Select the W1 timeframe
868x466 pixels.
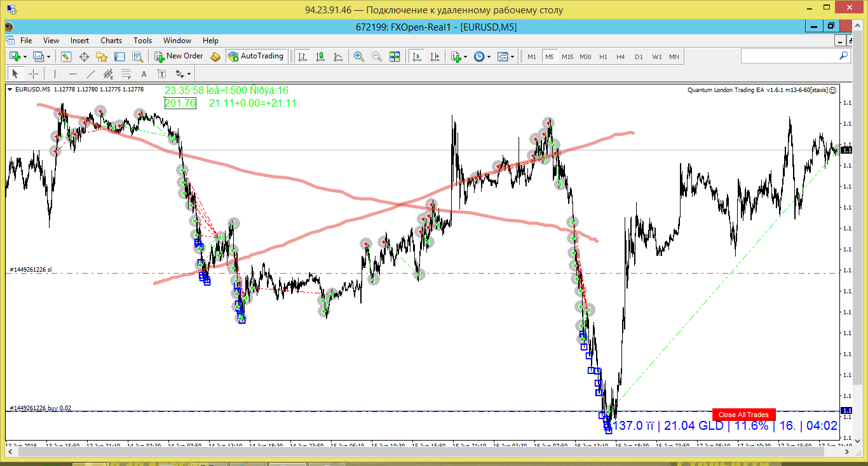(x=656, y=57)
